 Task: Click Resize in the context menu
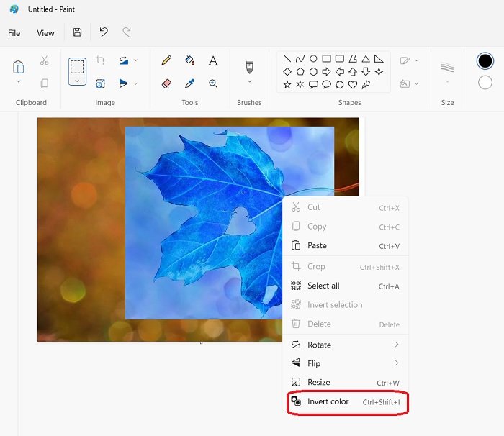[x=318, y=383]
